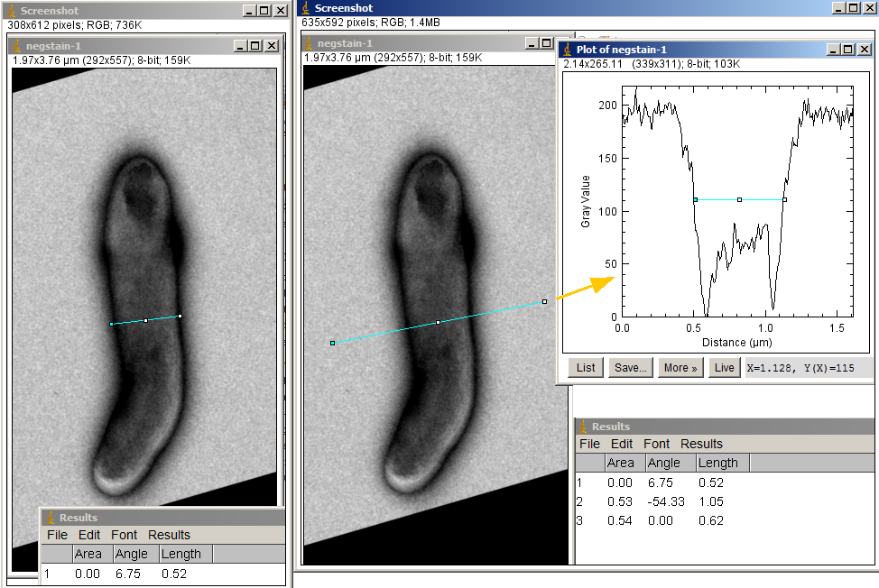Screen dimensions: 879x588
Task: Open Results menu in right Results window
Action: click(701, 444)
